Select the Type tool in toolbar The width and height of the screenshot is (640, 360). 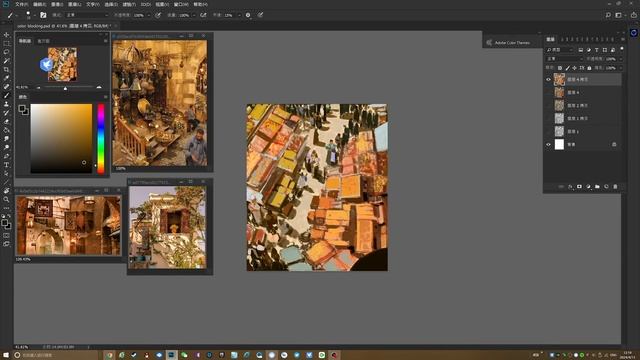[x=6, y=165]
